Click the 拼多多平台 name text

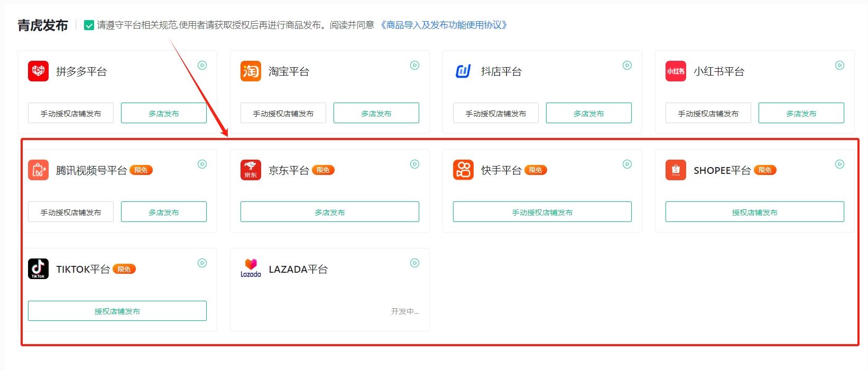pos(81,71)
